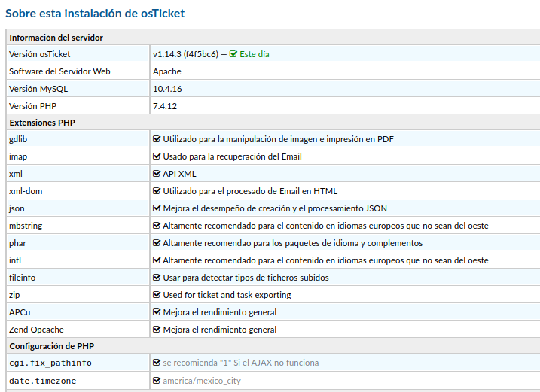Click the imap extension check icon
This screenshot has width=540, height=392.
(157, 156)
